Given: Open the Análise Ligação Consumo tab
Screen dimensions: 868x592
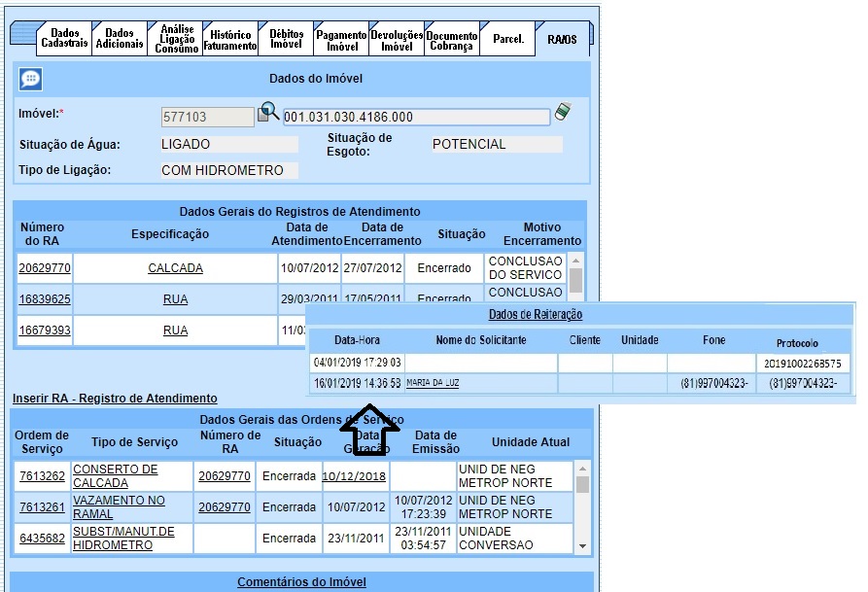Looking at the screenshot, I should tap(176, 39).
